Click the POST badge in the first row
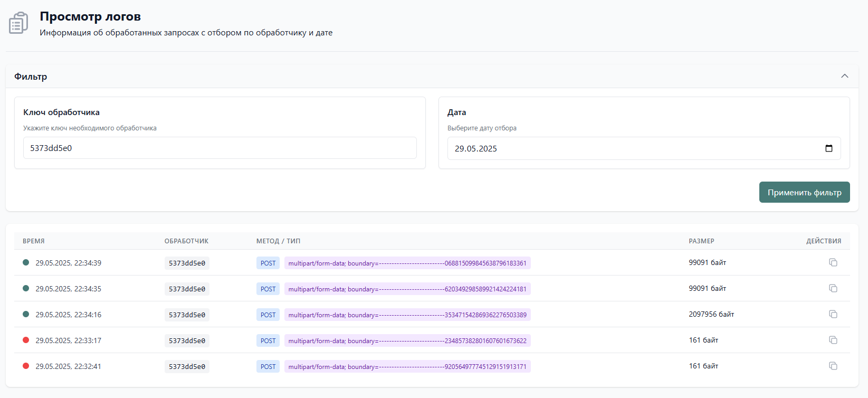The width and height of the screenshot is (868, 398). (268, 263)
